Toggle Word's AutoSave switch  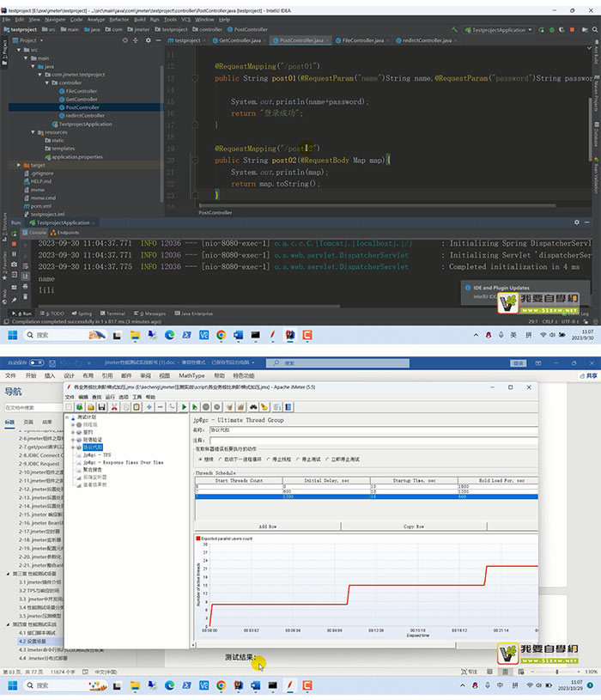[x=37, y=362]
